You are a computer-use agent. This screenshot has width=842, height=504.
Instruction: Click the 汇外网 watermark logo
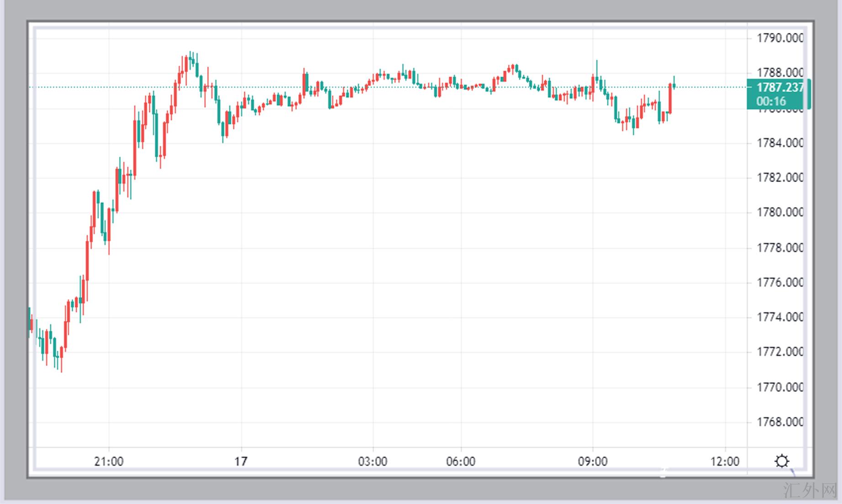pyautogui.click(x=810, y=491)
